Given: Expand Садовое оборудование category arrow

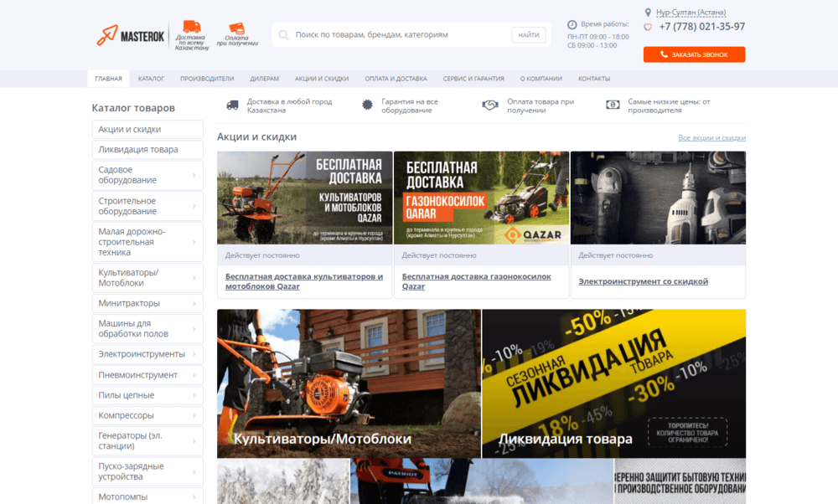Looking at the screenshot, I should point(194,175).
